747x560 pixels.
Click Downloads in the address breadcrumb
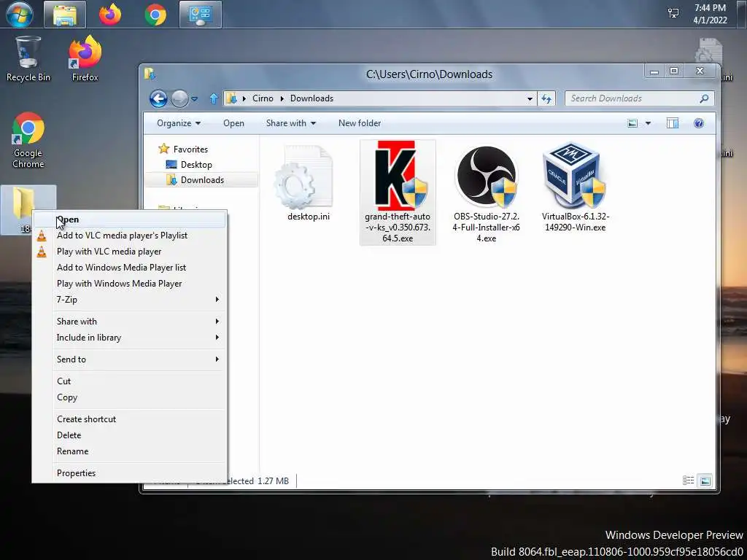311,98
